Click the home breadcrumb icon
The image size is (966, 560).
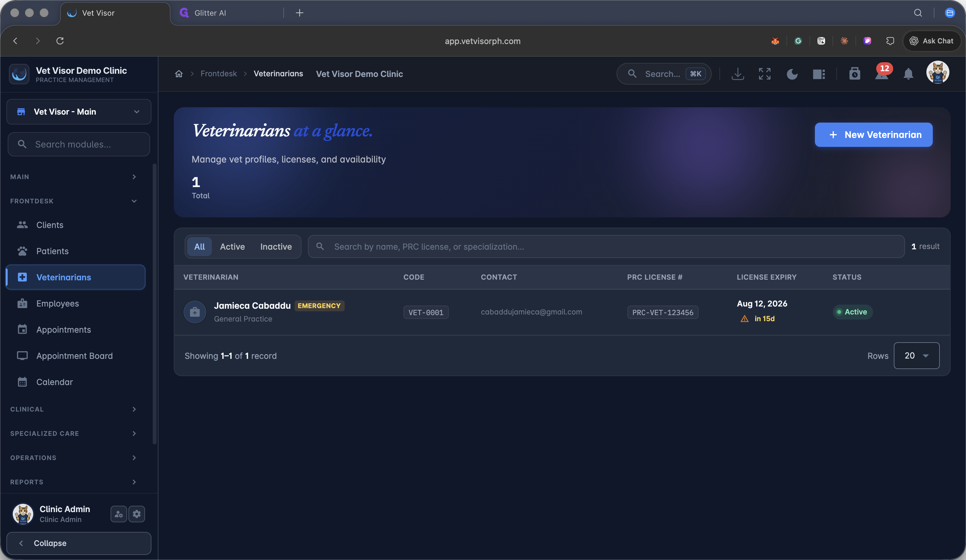click(179, 73)
